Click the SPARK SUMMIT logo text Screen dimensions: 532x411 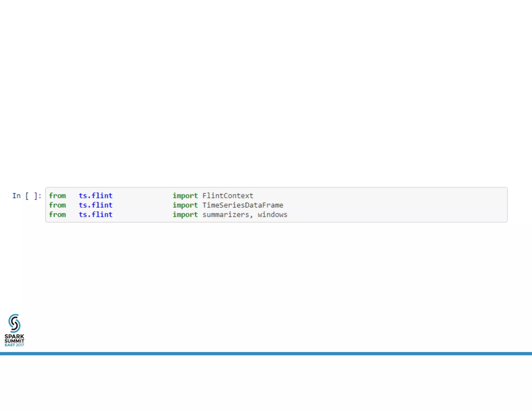[x=14, y=339]
